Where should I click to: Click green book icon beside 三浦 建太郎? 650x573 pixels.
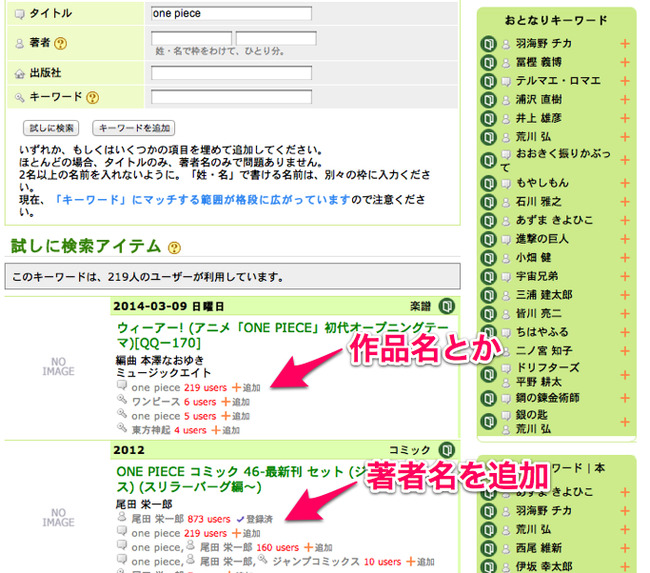(488, 295)
